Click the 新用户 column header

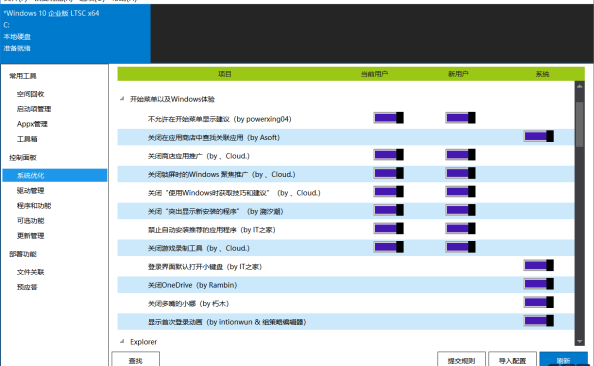click(458, 74)
